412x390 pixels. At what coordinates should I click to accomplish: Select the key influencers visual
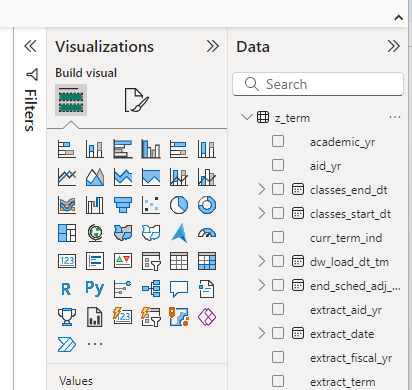123,289
